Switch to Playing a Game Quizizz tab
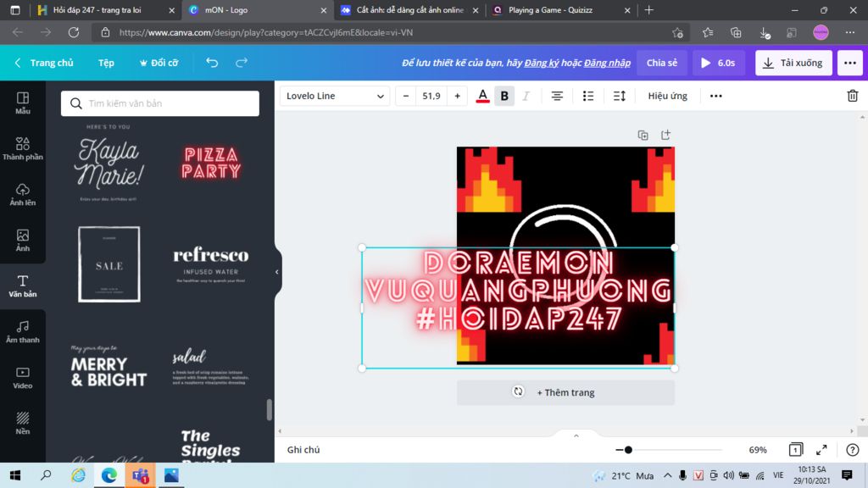868x488 pixels. point(561,10)
